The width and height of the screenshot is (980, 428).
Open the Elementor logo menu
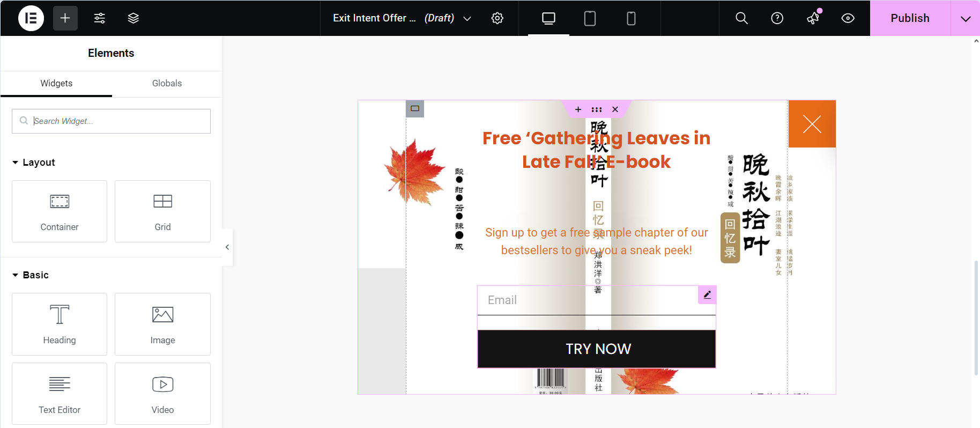pos(31,18)
